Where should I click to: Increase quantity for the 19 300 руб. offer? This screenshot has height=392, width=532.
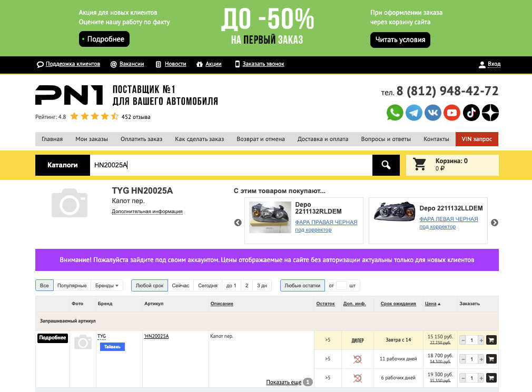481,378
